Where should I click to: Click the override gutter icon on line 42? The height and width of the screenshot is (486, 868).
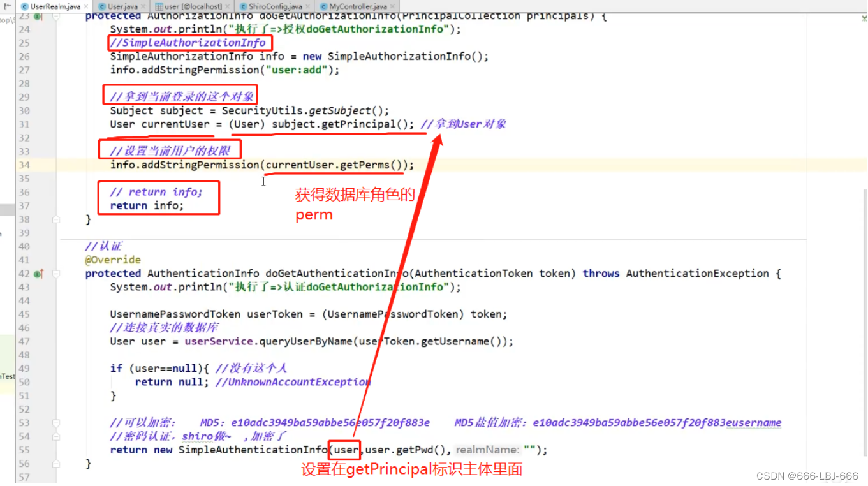pyautogui.click(x=37, y=274)
